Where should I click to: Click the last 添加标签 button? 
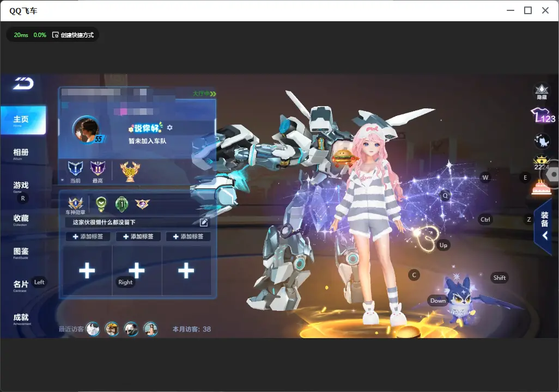[x=188, y=236]
